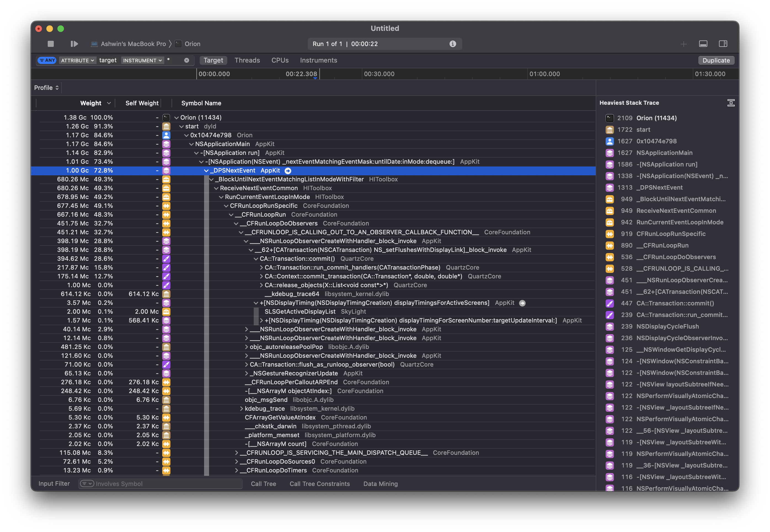770x532 pixels.
Task: Click the plus icon to add a view
Action: [x=684, y=44]
